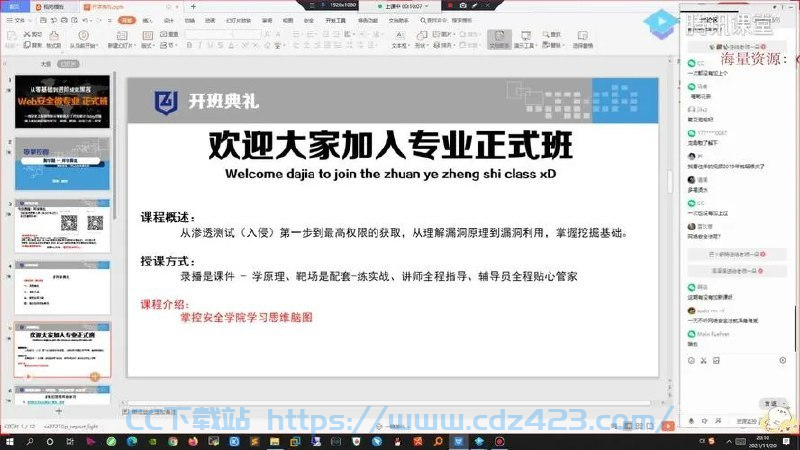Click the Undo arrow icon
This screenshot has height=450, width=800.
pos(85,20)
